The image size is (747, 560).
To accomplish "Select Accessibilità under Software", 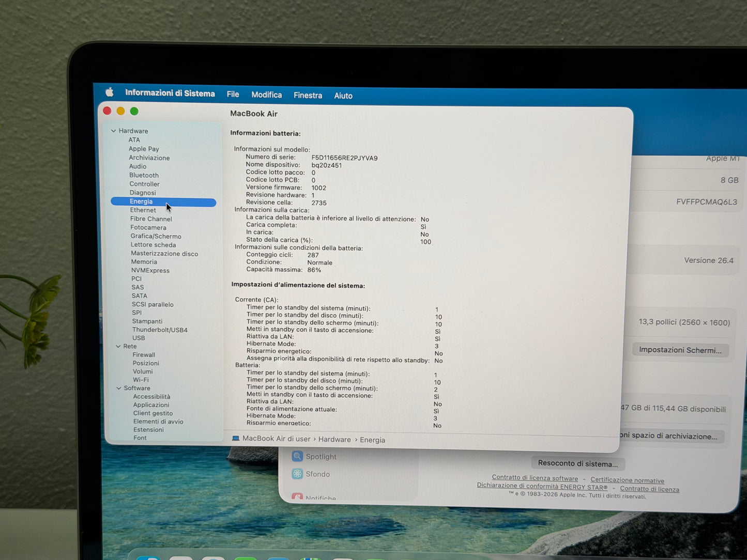I will (151, 397).
